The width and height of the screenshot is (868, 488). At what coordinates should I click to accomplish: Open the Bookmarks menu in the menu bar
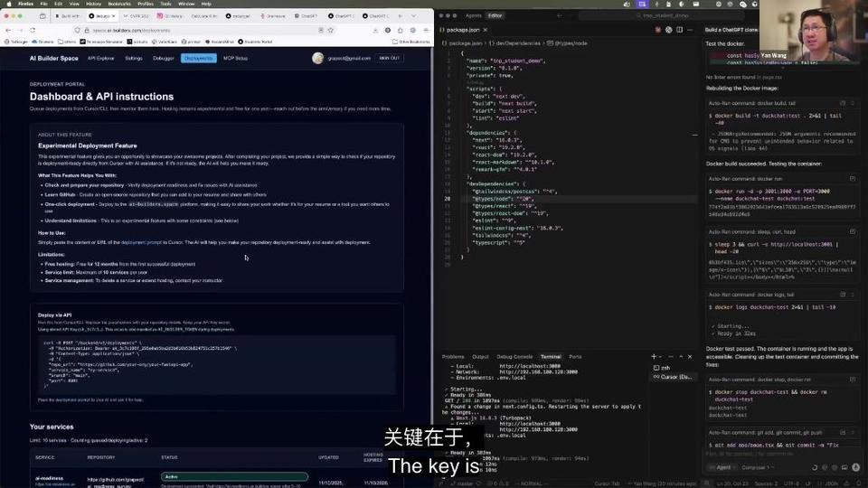point(119,4)
